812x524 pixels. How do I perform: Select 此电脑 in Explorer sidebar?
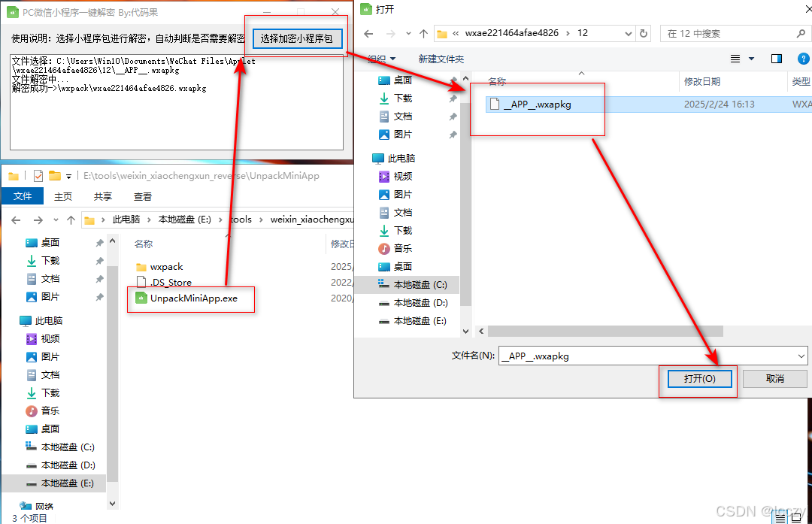click(49, 320)
